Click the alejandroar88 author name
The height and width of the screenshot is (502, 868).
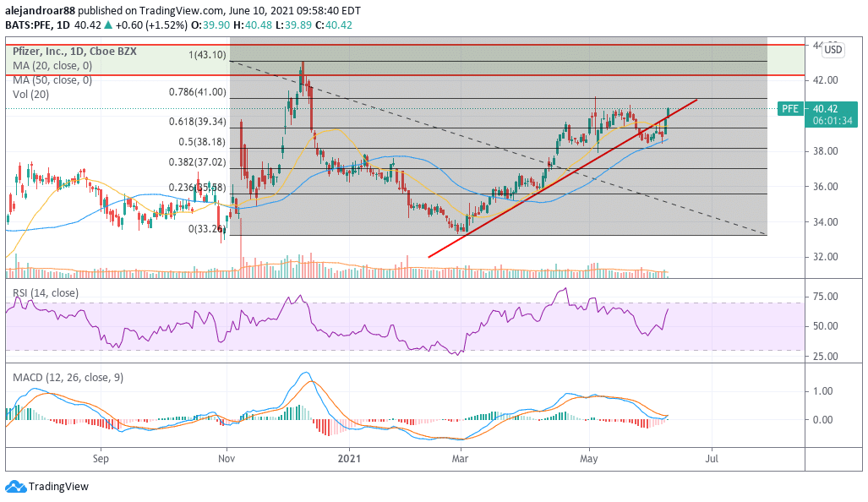pos(40,10)
